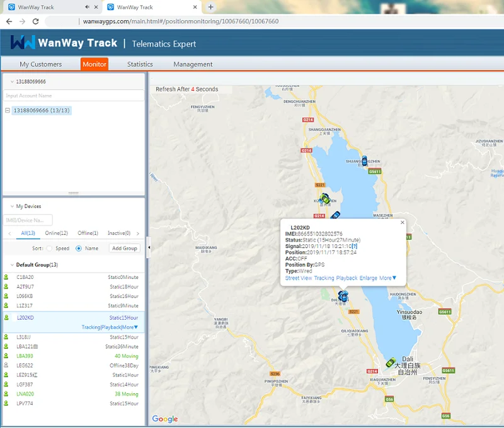504x428 pixels.
Task: Click the Add Group button
Action: (x=125, y=248)
